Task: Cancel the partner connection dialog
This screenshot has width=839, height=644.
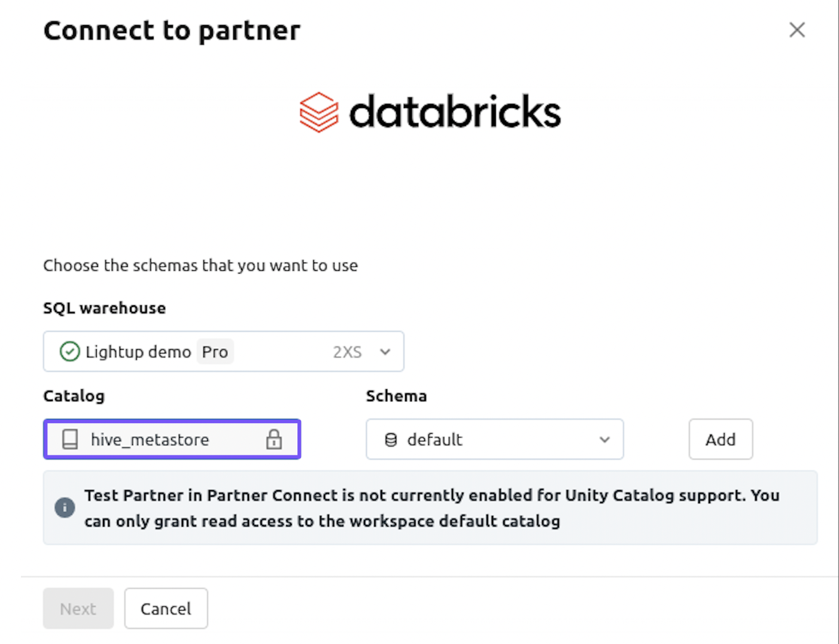Action: point(166,608)
